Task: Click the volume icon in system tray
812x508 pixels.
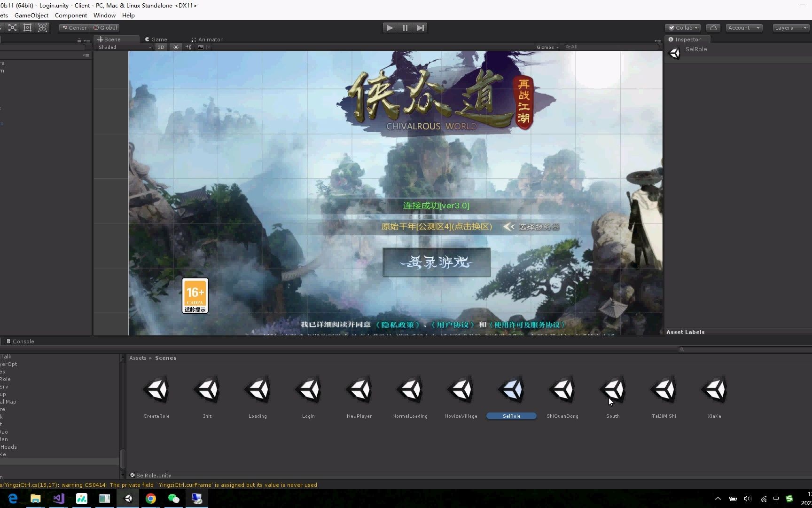Action: tap(747, 499)
